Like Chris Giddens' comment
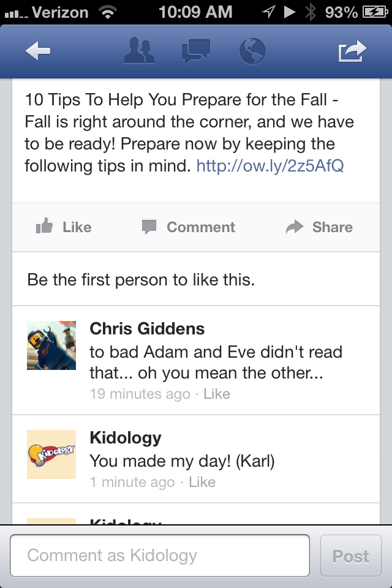 coord(217,394)
